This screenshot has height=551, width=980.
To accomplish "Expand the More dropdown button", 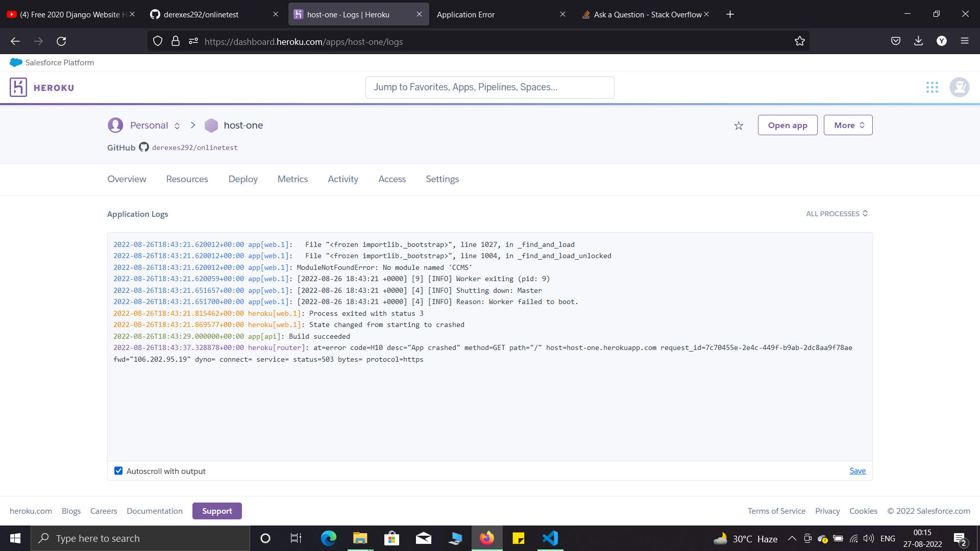I will 848,125.
